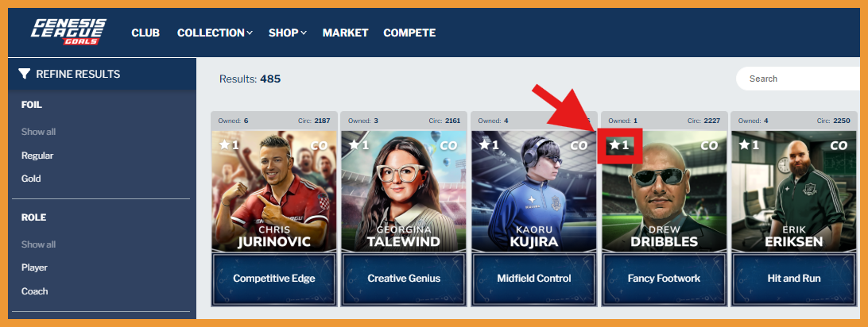The width and height of the screenshot is (868, 327).
Task: Click the CO badge on Erik Eriksen card
Action: 839,146
